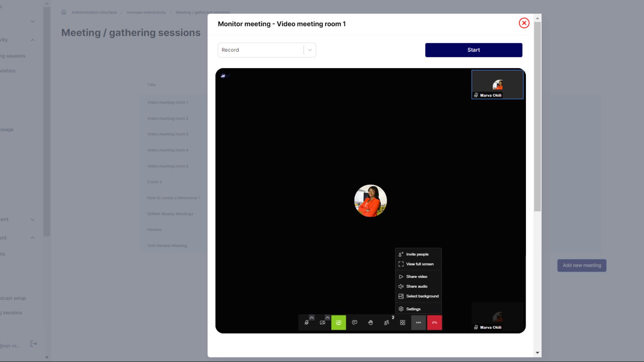This screenshot has width=644, height=362.
Task: Open the lower sessions sidebar item
Action: click(11, 313)
